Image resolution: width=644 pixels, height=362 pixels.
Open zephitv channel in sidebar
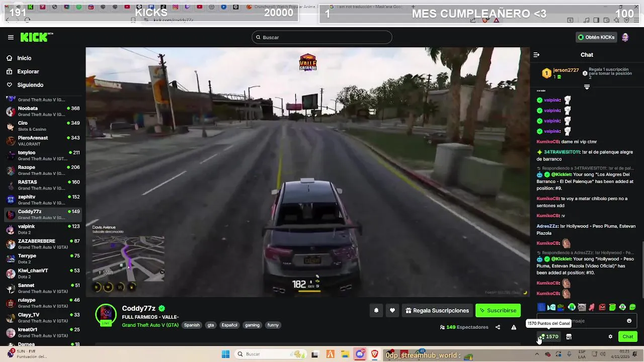point(43,200)
